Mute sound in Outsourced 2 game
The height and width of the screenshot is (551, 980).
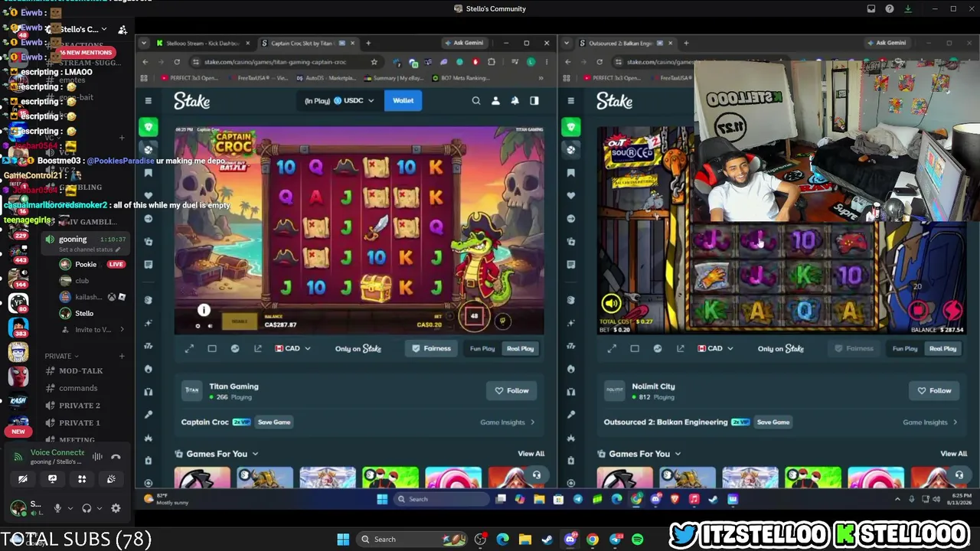coord(611,304)
